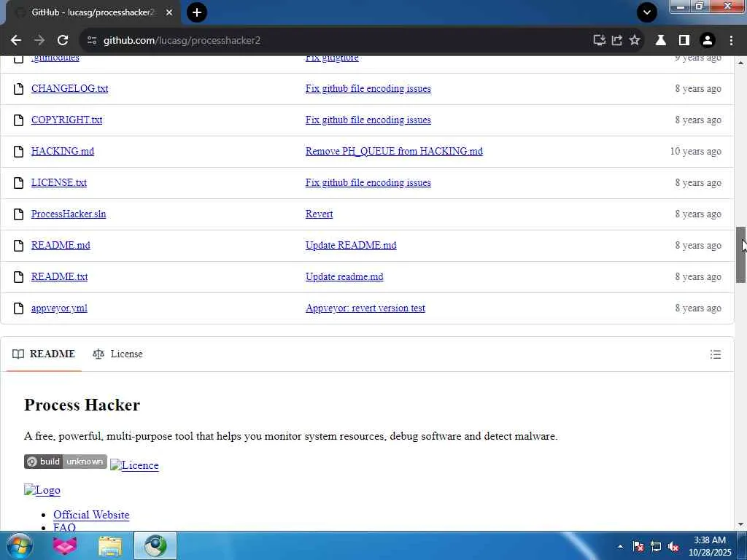
Task: Open CHANGELOG.txt 'Fix github file encoding issues' commit
Action: (368, 88)
